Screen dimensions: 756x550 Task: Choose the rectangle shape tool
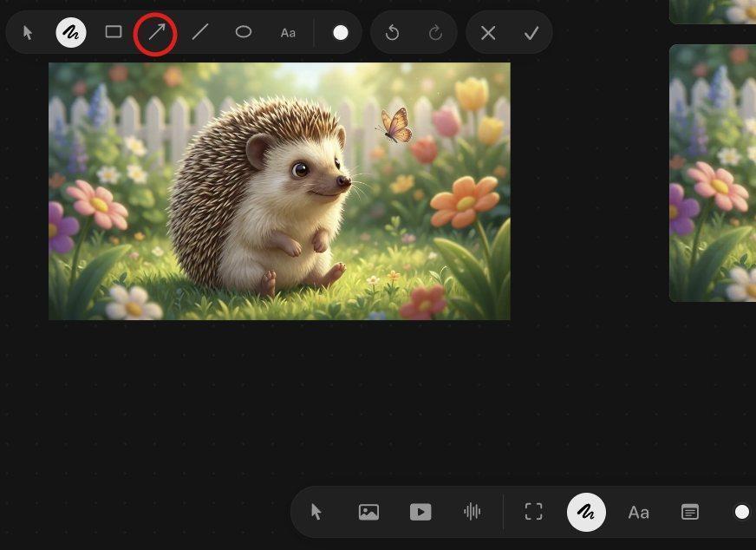pos(114,32)
